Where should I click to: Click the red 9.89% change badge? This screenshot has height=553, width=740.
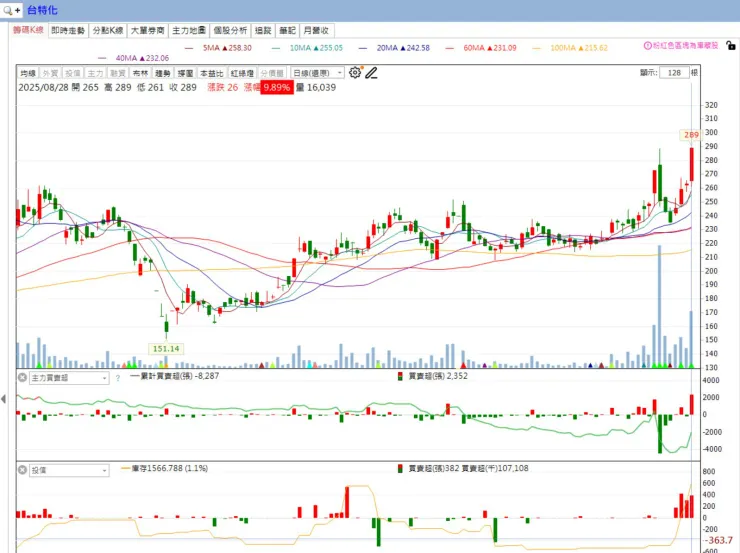click(277, 87)
